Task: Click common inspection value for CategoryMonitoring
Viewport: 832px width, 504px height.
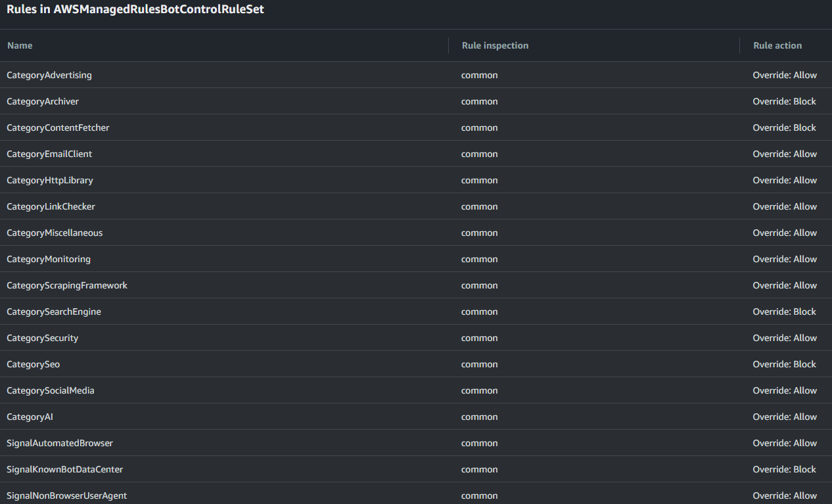Action: [480, 259]
